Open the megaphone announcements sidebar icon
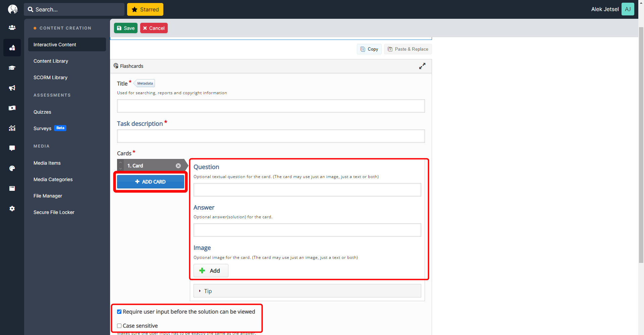The width and height of the screenshot is (644, 335). (x=12, y=88)
